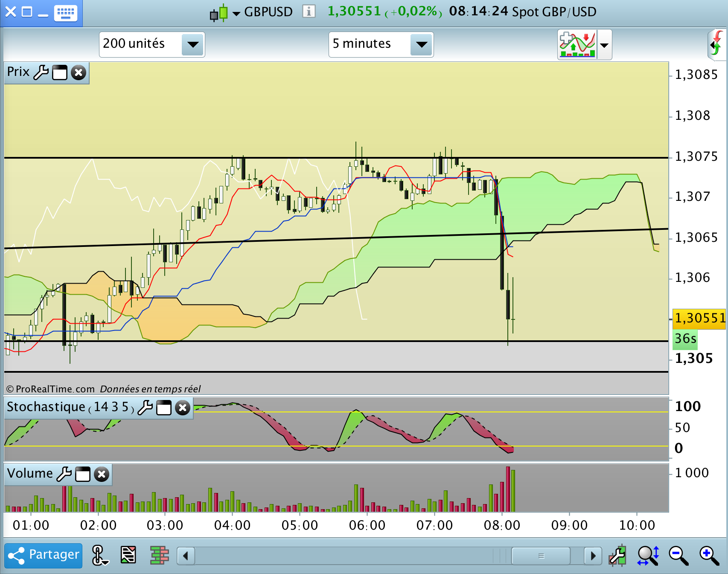Expand the 5 minutes timeframe dropdown

point(422,44)
